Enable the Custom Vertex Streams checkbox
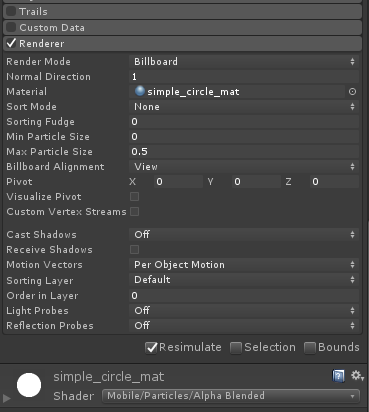This screenshot has width=369, height=412. click(135, 211)
